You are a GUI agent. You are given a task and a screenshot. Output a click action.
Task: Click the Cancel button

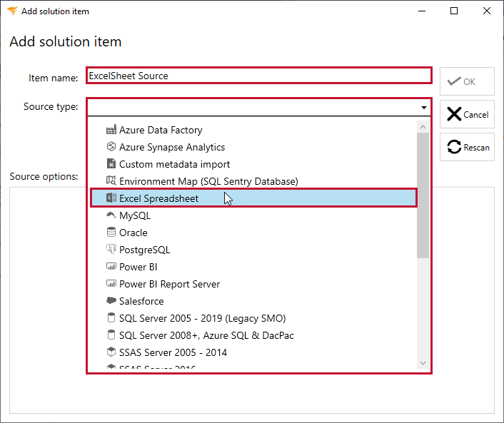(x=467, y=114)
